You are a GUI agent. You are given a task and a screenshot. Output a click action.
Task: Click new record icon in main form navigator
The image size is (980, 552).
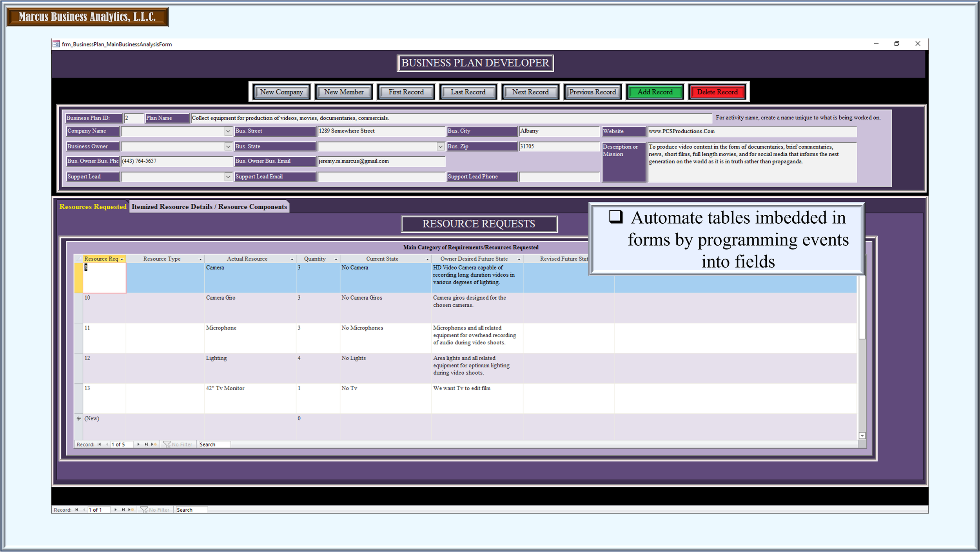coord(131,510)
